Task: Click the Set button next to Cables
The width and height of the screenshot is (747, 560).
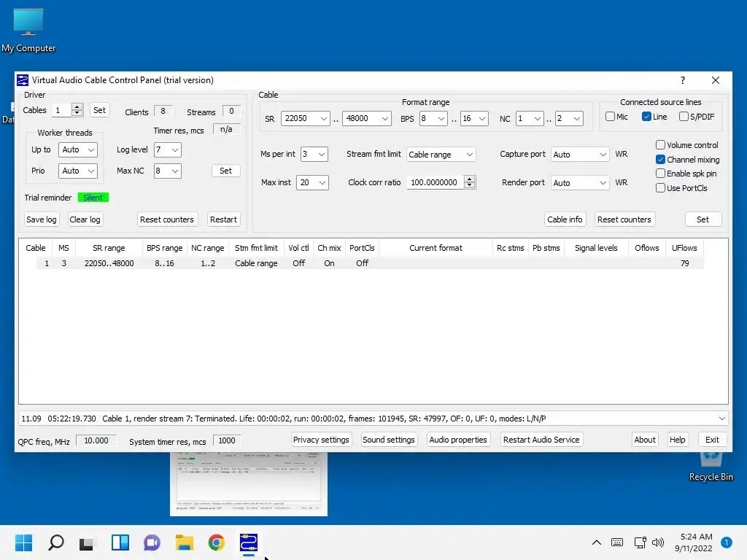Action: pos(99,110)
